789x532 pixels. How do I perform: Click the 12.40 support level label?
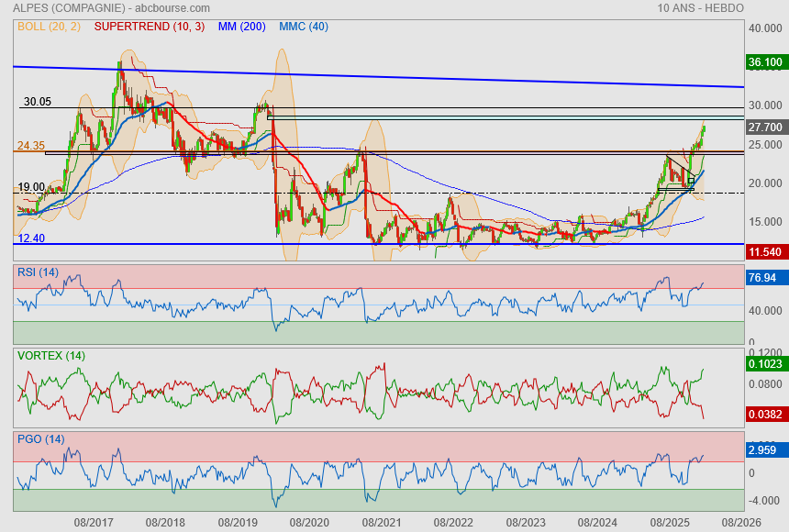(31, 238)
